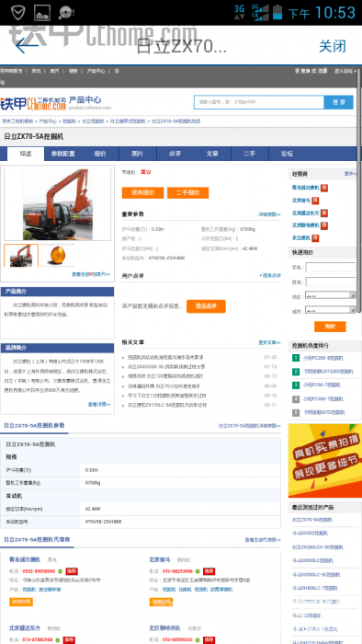
Task: Click the blue 搜索 search button
Action: click(338, 102)
